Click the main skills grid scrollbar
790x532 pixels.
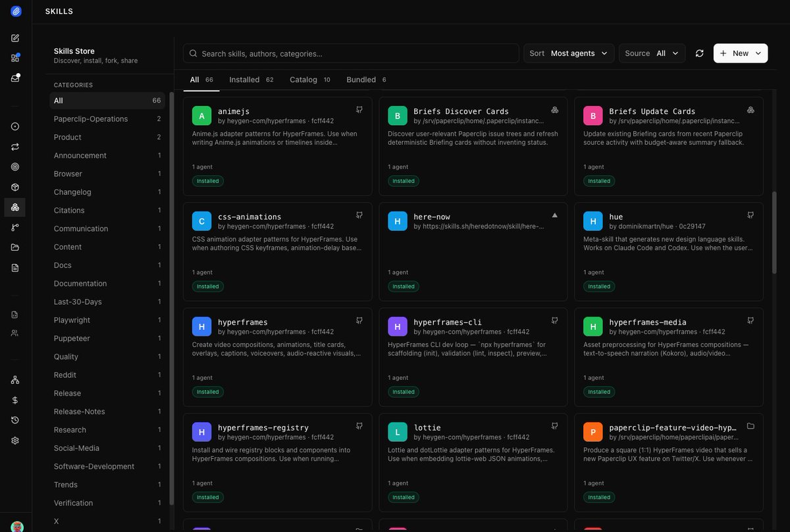(x=774, y=233)
